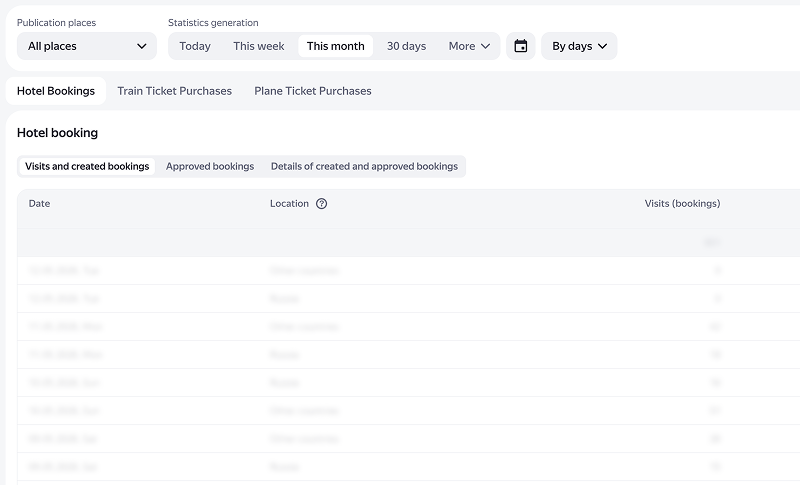Open the By days grouping dropdown
800x485 pixels.
[579, 46]
